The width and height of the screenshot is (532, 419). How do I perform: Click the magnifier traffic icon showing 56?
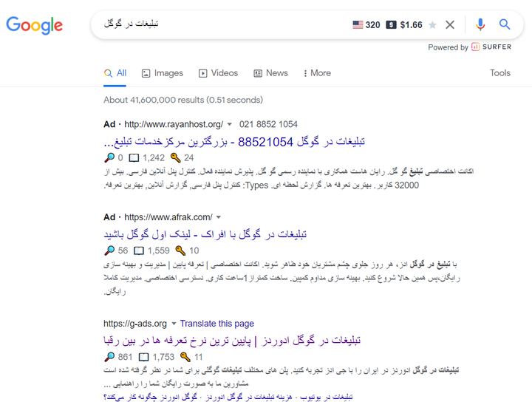point(109,251)
